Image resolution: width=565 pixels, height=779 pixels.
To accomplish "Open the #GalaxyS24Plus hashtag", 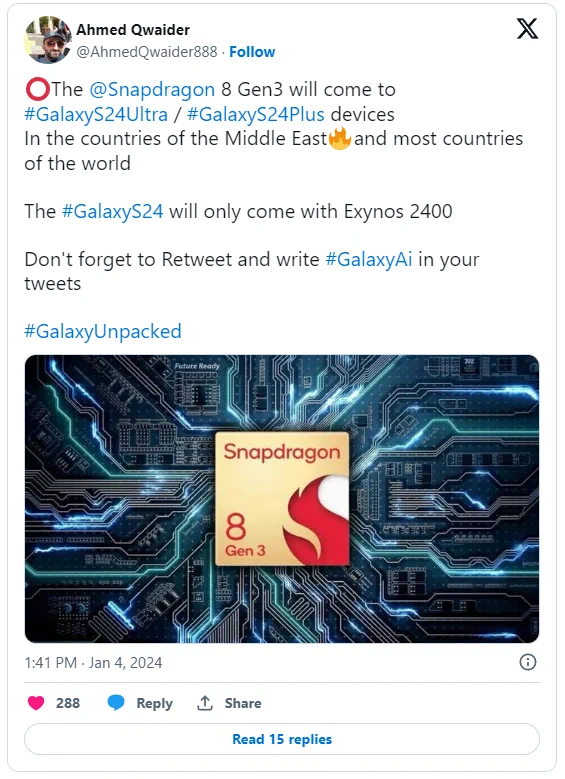I will click(256, 114).
